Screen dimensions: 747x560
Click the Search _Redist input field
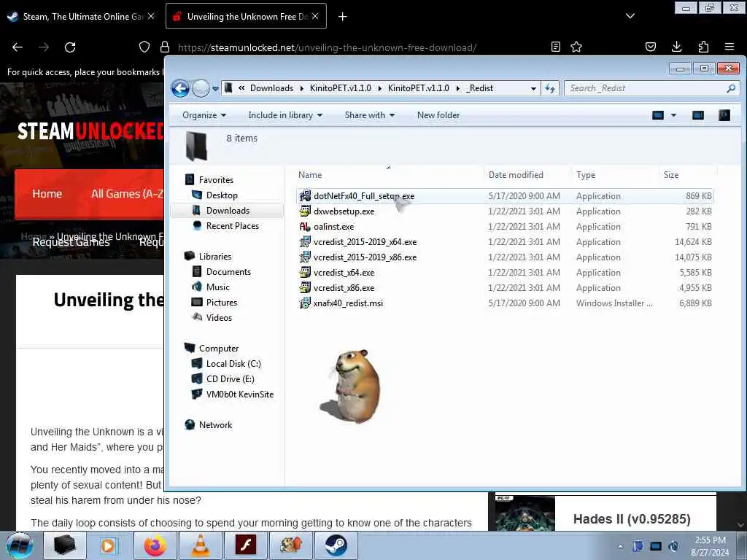click(651, 88)
